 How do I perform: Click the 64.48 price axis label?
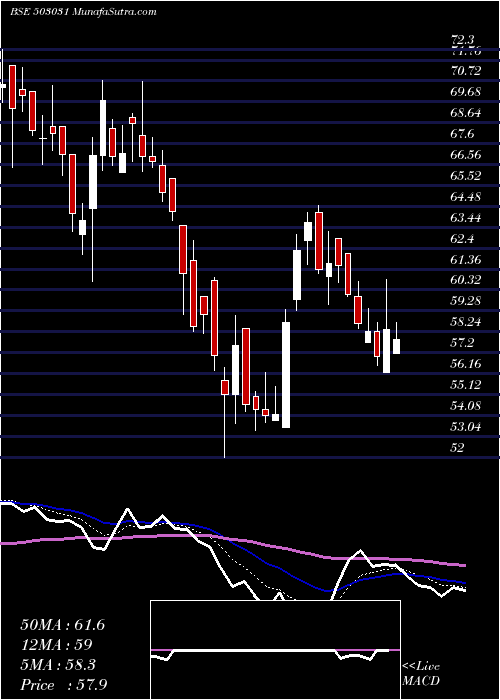tap(467, 197)
